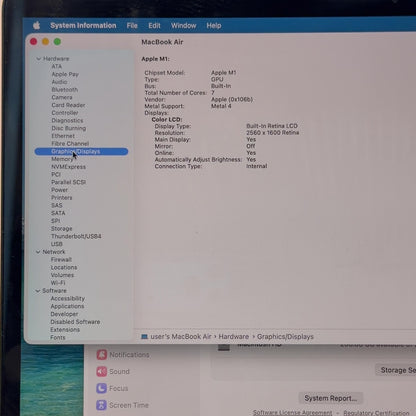Open the Software License Agreement link
The width and height of the screenshot is (416, 416).
[292, 413]
